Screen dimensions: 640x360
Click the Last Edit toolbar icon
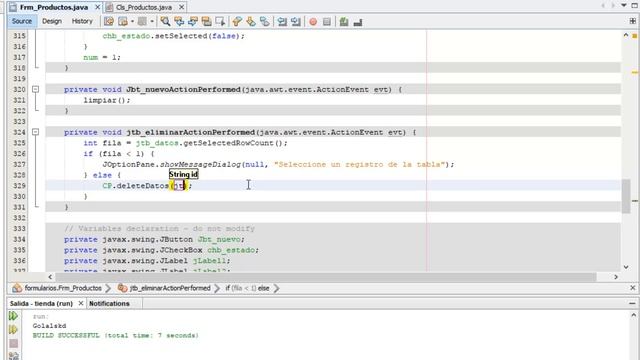109,22
